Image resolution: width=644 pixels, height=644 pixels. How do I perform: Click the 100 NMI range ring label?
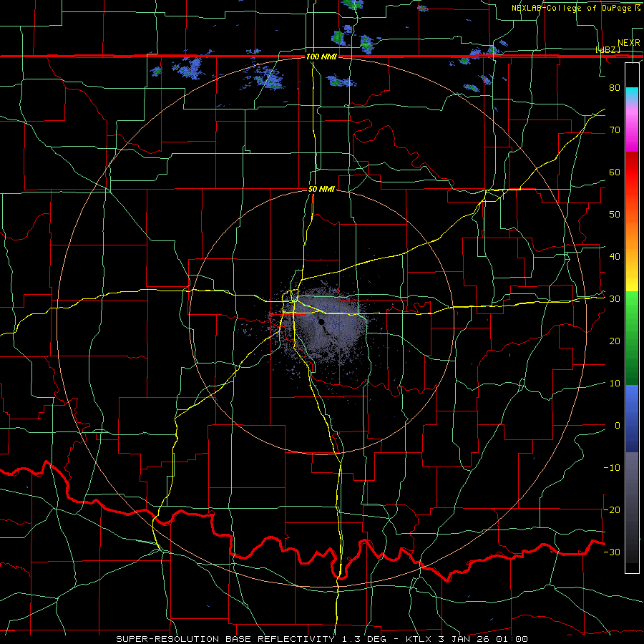[x=321, y=57]
